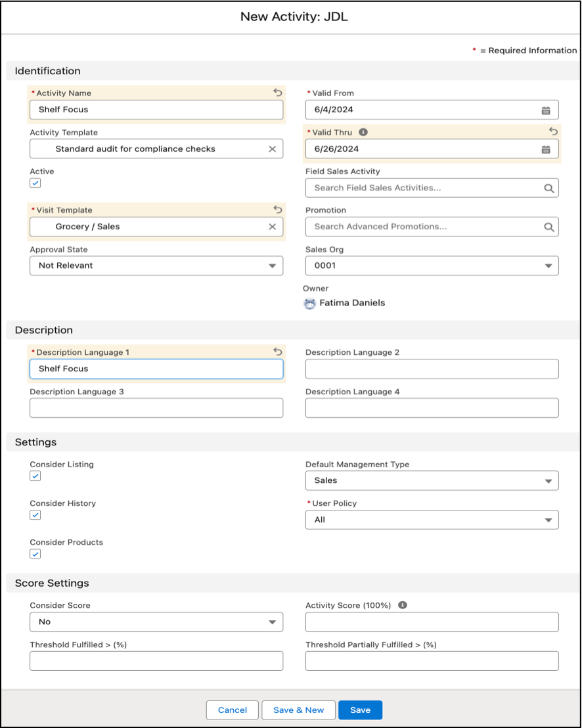The height and width of the screenshot is (728, 582).
Task: Open the Approval State dropdown
Action: 156,265
